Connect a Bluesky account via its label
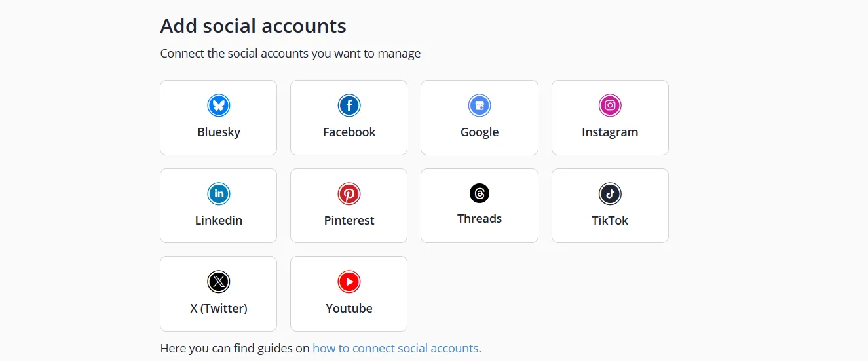868x361 pixels. 219,132
